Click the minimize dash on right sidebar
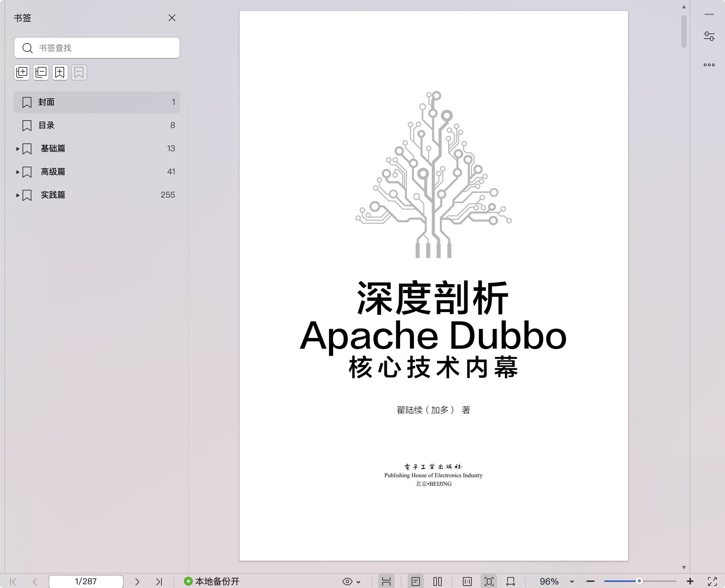This screenshot has height=588, width=725. click(709, 14)
